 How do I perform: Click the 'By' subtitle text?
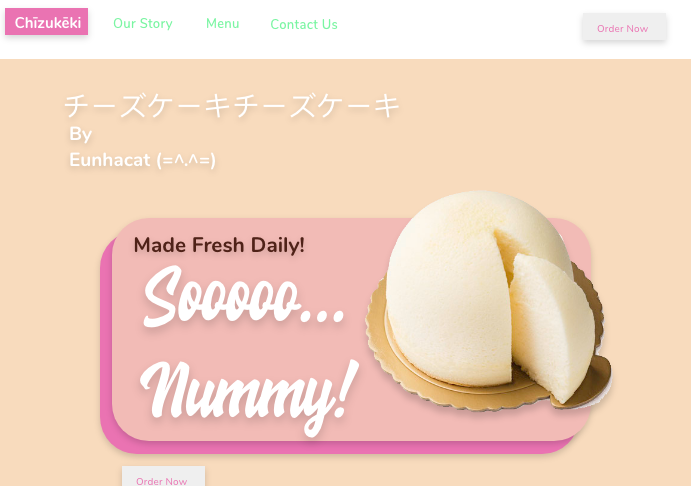[80, 134]
